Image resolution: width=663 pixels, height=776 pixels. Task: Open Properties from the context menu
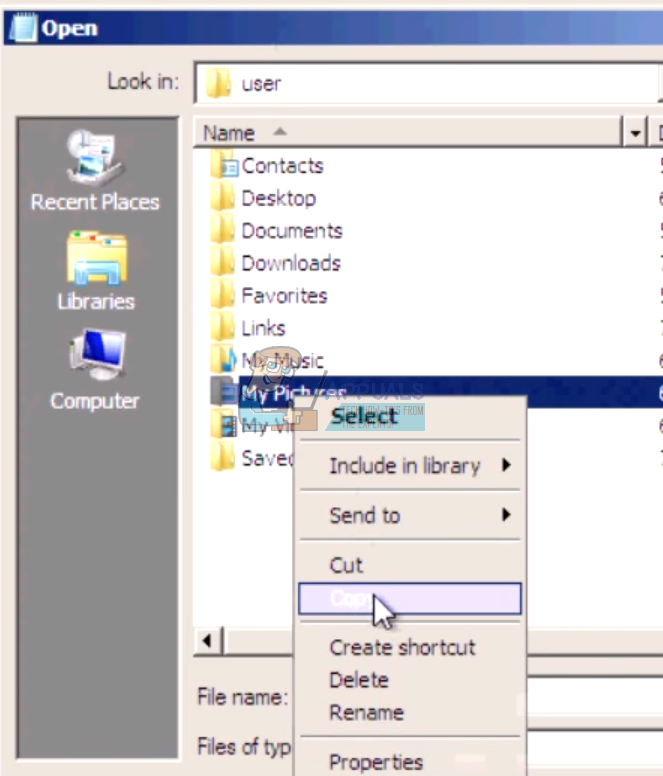coord(410,762)
